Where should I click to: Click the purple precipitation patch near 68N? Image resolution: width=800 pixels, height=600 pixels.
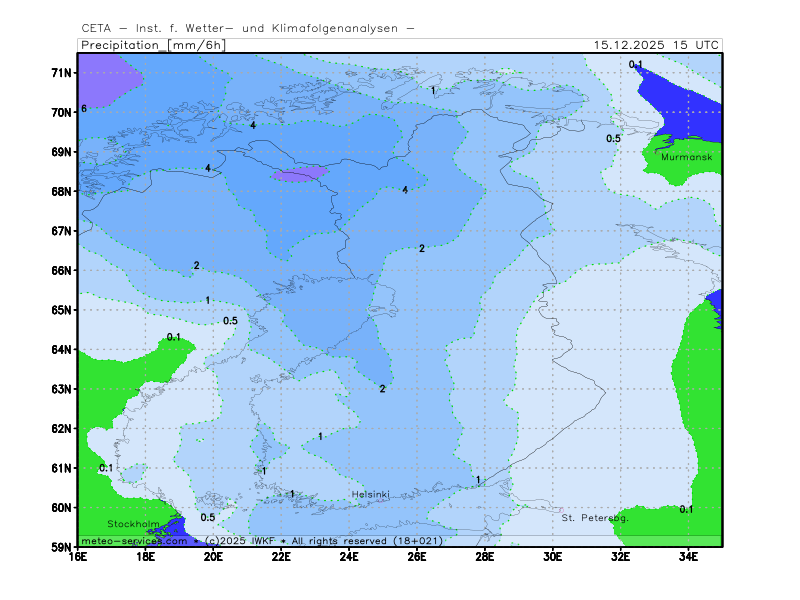[299, 174]
